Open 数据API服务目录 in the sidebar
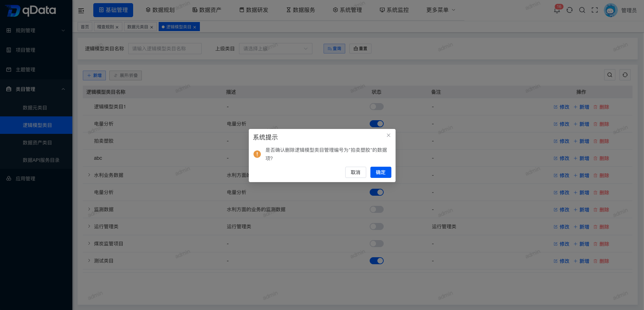Image resolution: width=644 pixels, height=310 pixels. pyautogui.click(x=36, y=160)
